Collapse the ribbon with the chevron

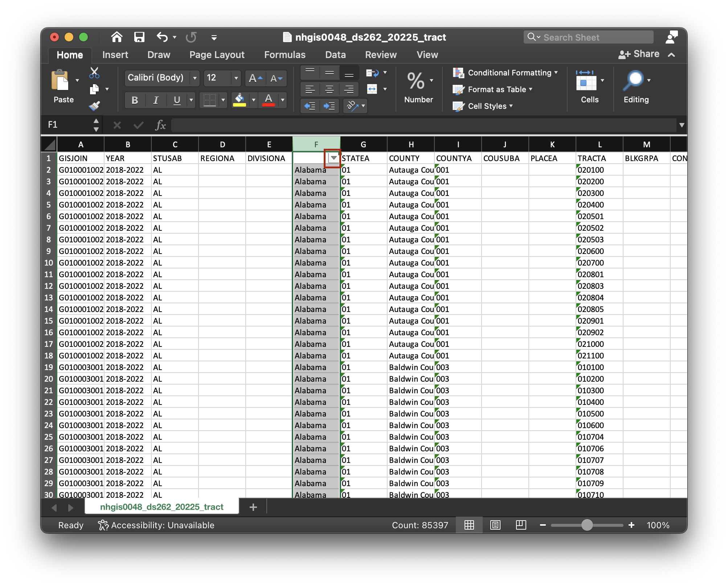click(x=672, y=55)
